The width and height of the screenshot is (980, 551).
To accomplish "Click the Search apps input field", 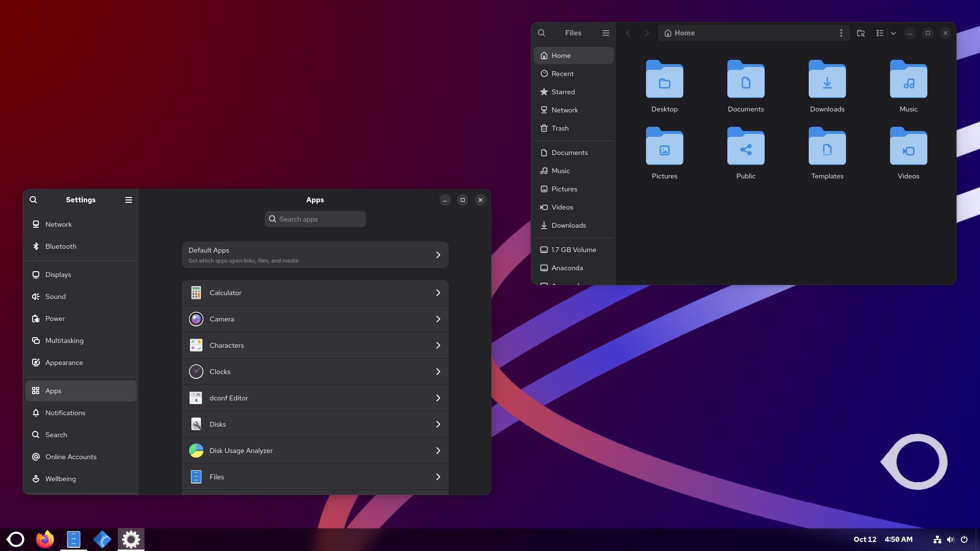I will pyautogui.click(x=315, y=219).
